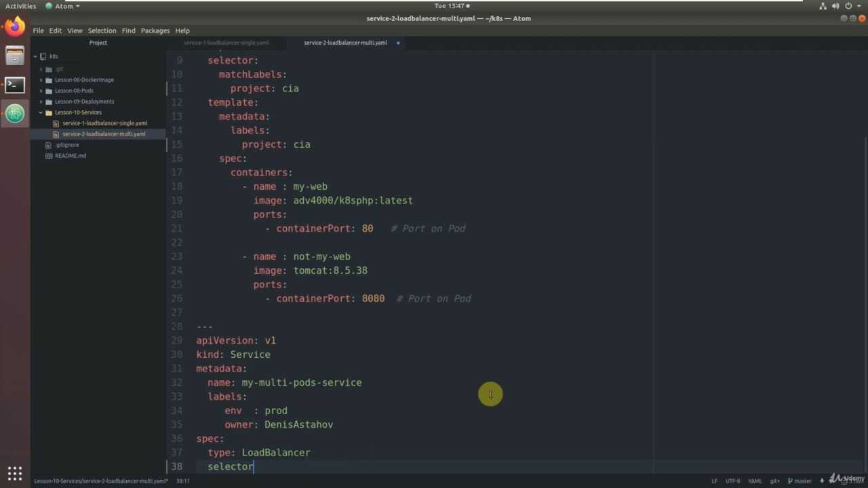This screenshot has height=488, width=868.
Task: Open the Atom app menu dropdown in top bar
Action: 62,6
